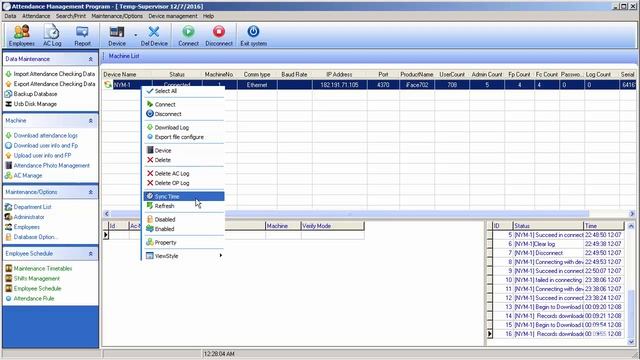Click the UserCount column header

click(452, 74)
